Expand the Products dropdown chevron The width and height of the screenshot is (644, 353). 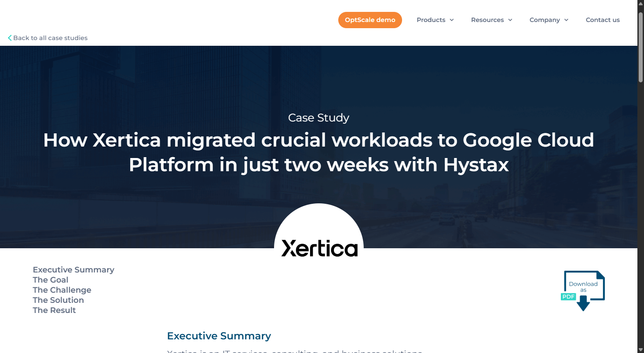pyautogui.click(x=452, y=20)
